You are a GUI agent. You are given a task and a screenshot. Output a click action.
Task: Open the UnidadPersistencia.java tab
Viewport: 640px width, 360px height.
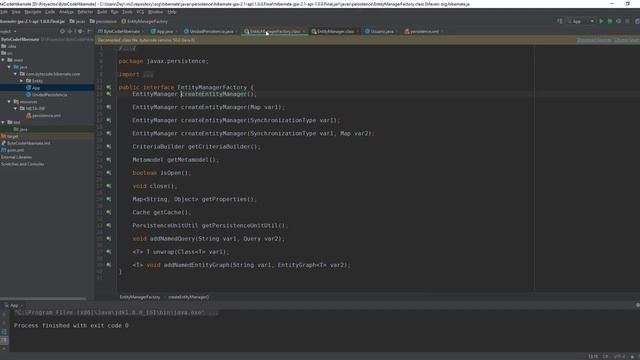coord(211,31)
